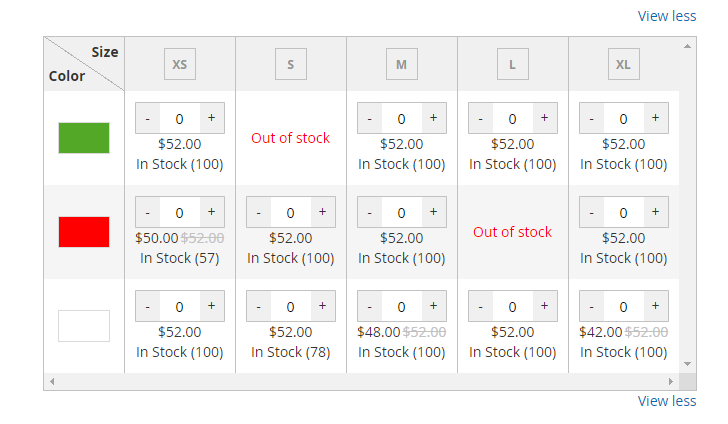Select the M size header
This screenshot has height=424, width=728.
(x=402, y=65)
